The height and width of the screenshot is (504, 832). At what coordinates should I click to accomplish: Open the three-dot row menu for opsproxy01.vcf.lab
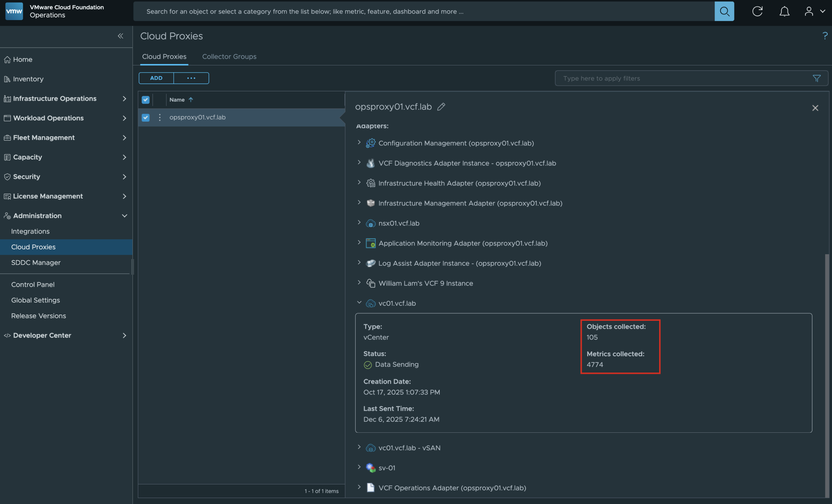(x=160, y=118)
